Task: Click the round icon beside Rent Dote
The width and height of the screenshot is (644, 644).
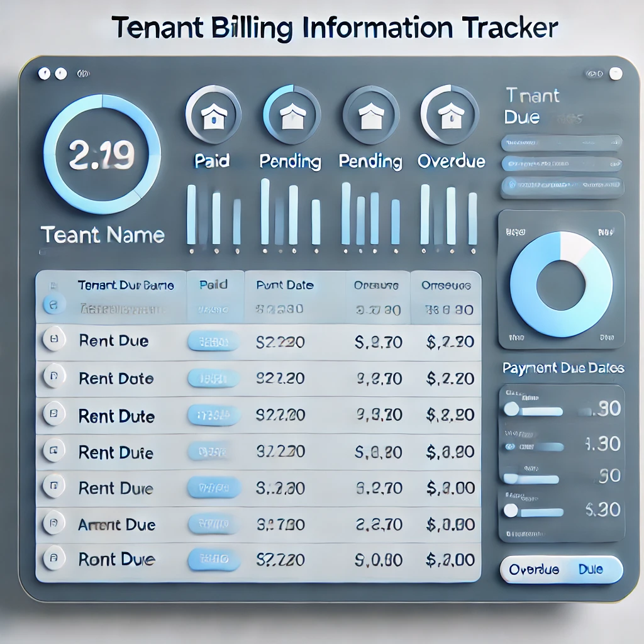Action: pyautogui.click(x=53, y=378)
